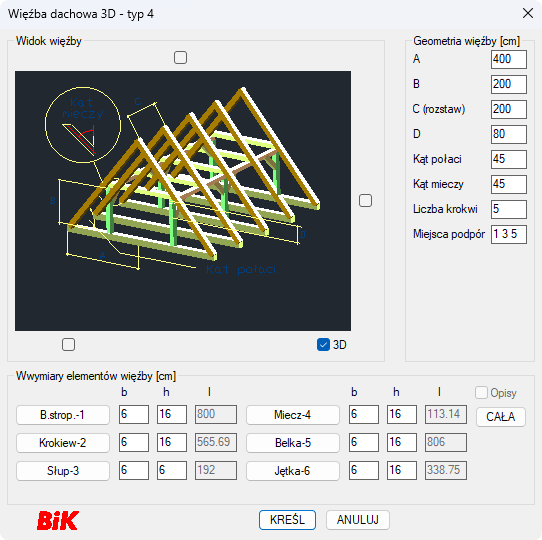Select the Miecz-4 element button
This screenshot has width=542, height=540.
(292, 415)
